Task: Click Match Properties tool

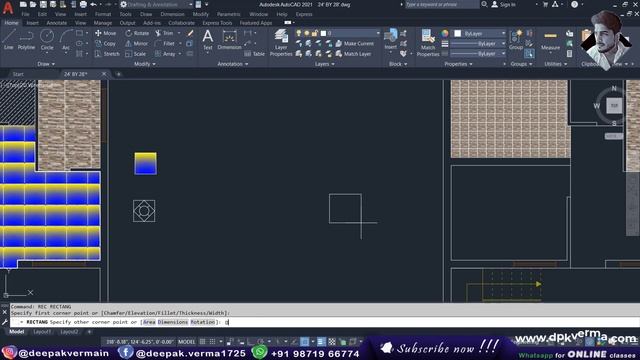Action: [428, 42]
